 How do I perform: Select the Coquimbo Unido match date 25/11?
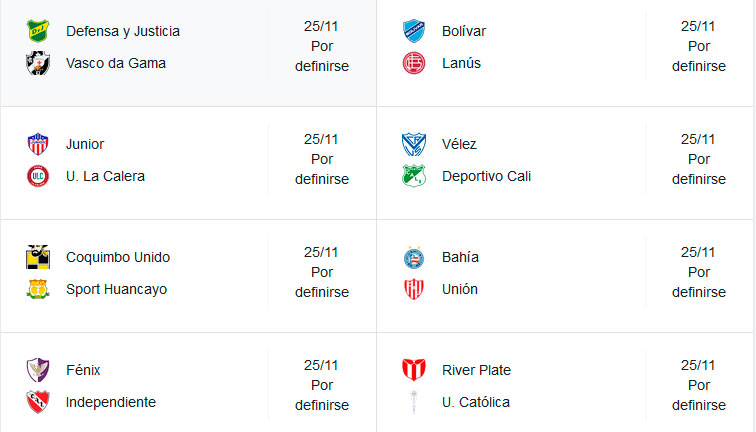click(x=321, y=252)
